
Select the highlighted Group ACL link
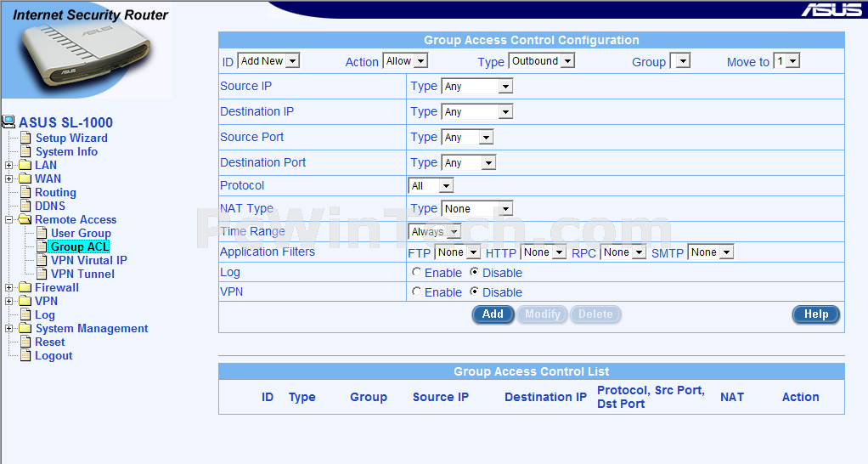79,246
